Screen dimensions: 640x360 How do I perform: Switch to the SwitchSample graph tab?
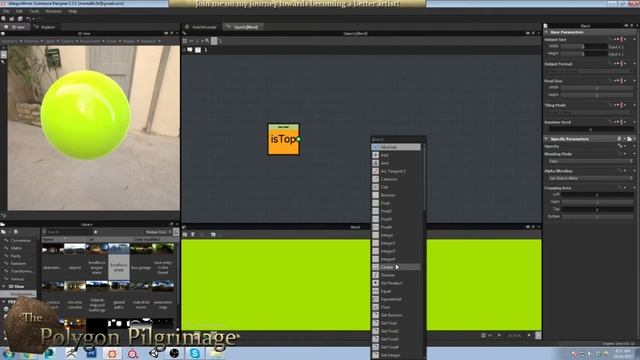pos(201,27)
